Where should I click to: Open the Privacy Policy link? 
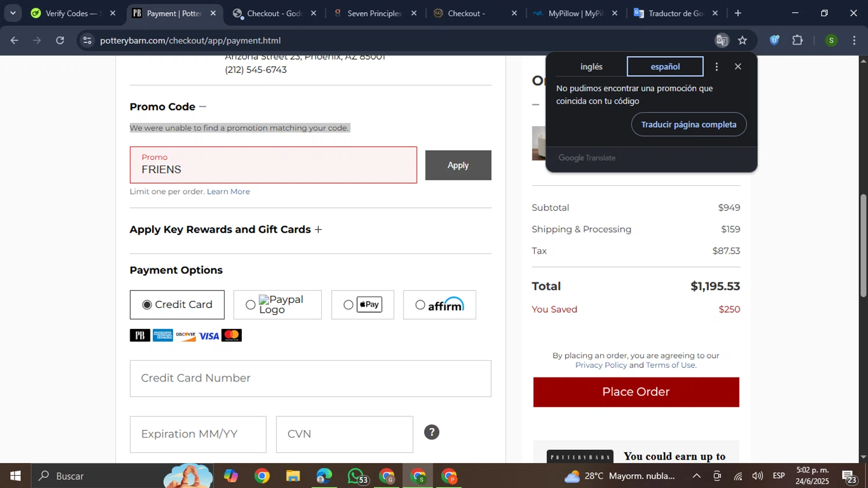point(601,365)
